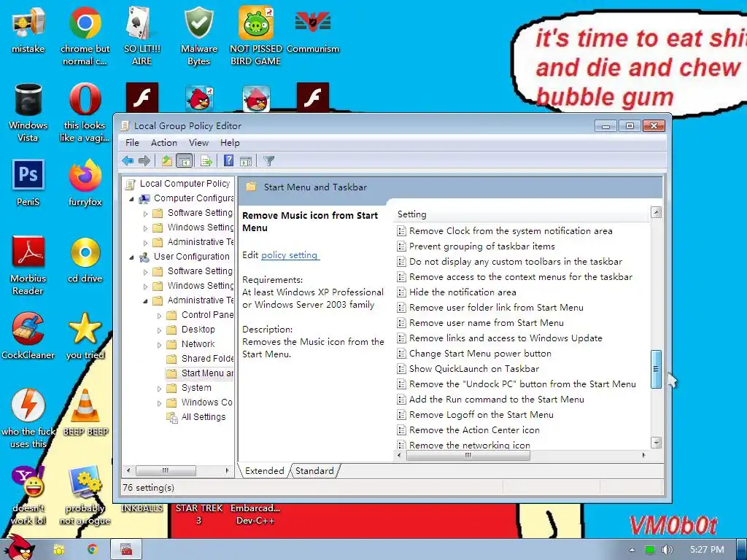Click the tree pane horizontal scrollbar thumb
Viewport: 747px width, 560px height.
(x=166, y=470)
